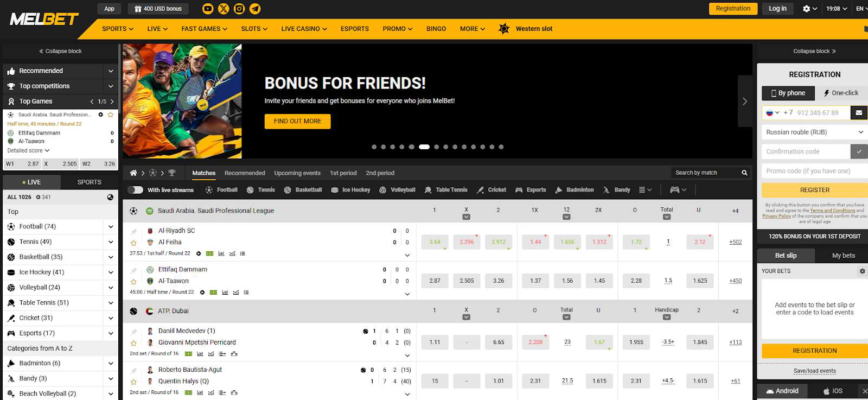Screen dimensions: 868x400
Task: Expand Tennis (49) category
Action: 111,242
